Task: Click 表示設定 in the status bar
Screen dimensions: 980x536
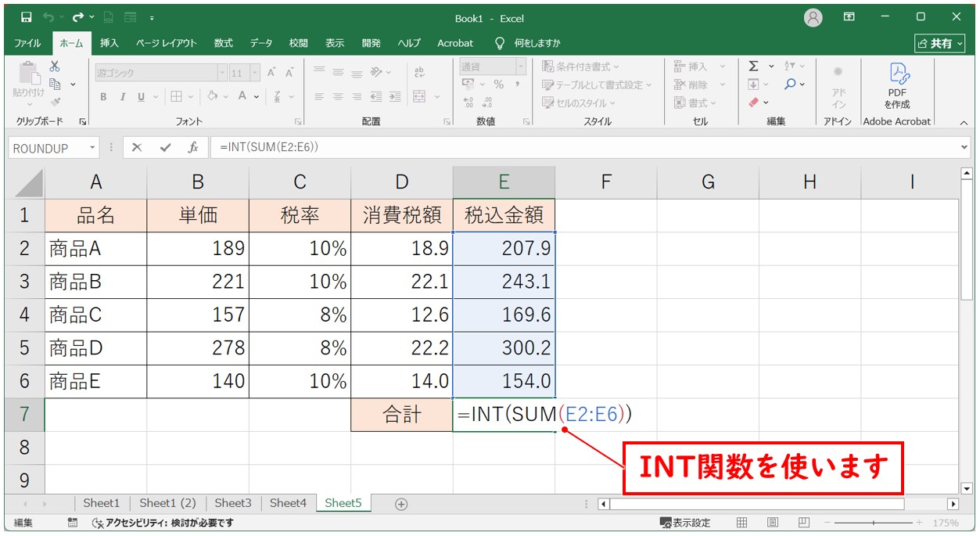Action: [685, 523]
